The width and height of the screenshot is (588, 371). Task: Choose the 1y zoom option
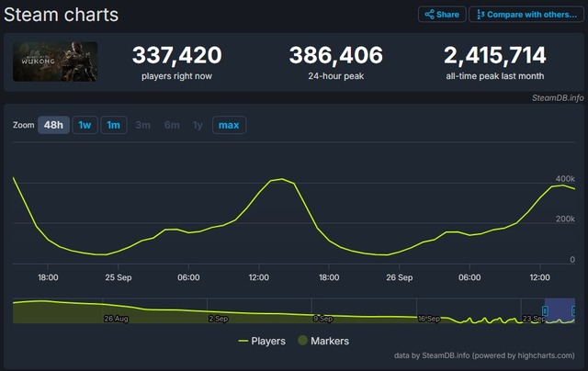click(198, 125)
